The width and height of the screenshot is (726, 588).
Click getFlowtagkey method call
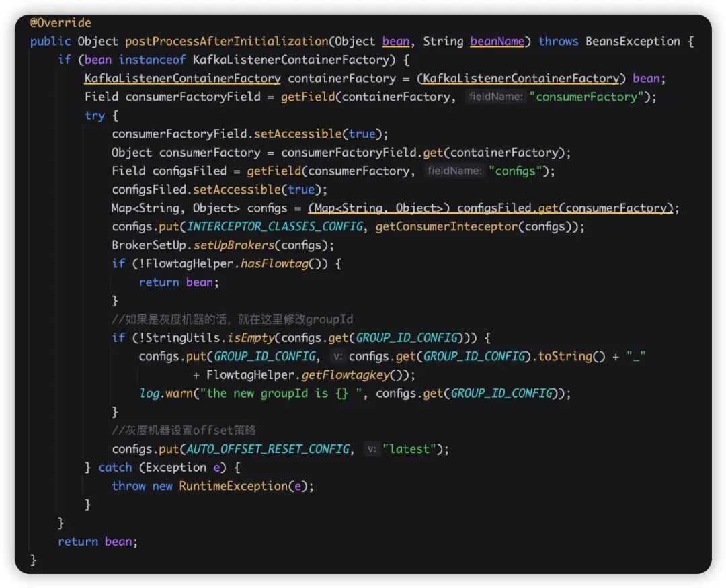pos(346,374)
